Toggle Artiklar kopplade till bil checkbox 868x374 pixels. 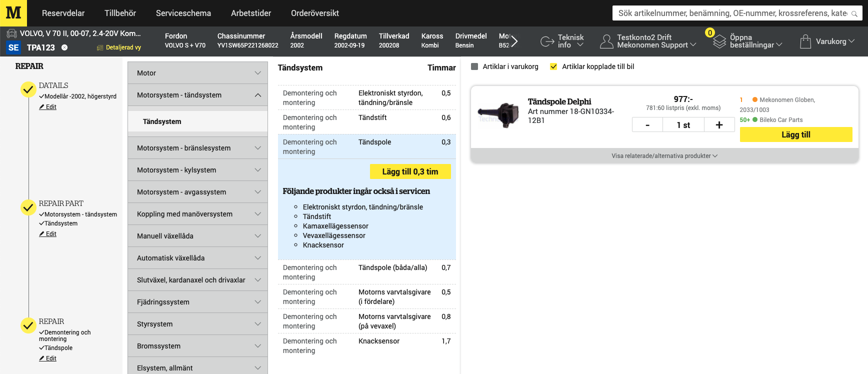[x=553, y=66]
